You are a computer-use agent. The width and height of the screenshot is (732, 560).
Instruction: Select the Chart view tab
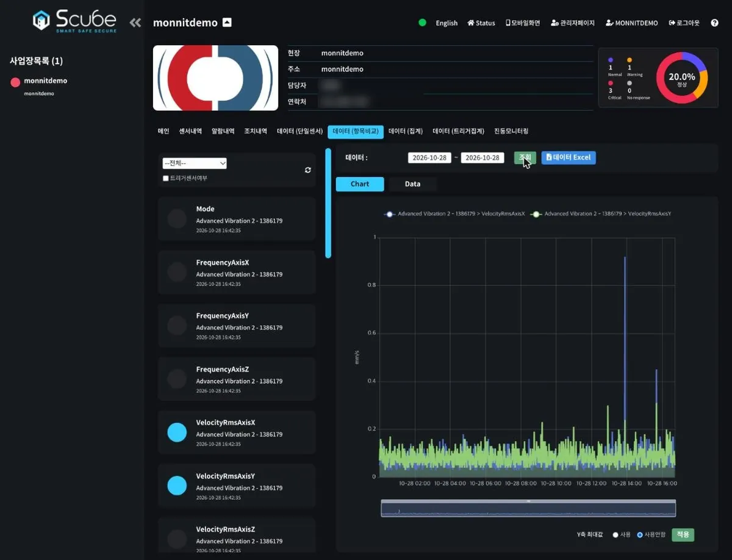pos(360,184)
